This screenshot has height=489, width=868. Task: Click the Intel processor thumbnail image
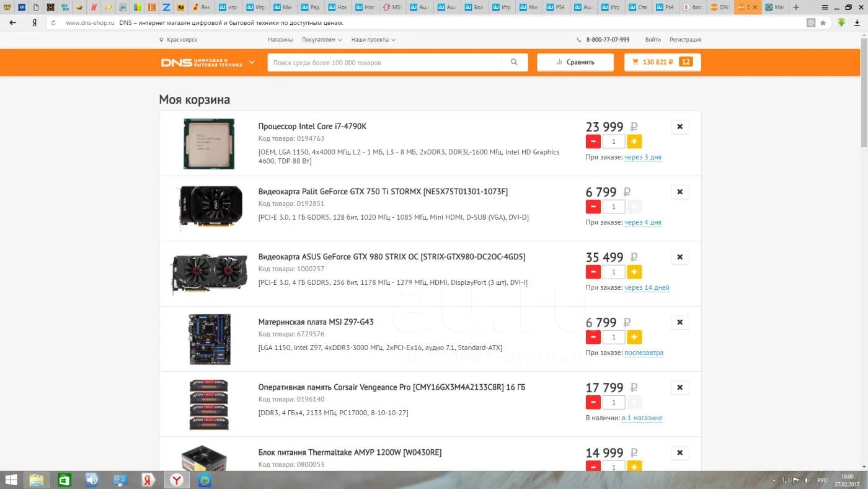pyautogui.click(x=209, y=143)
